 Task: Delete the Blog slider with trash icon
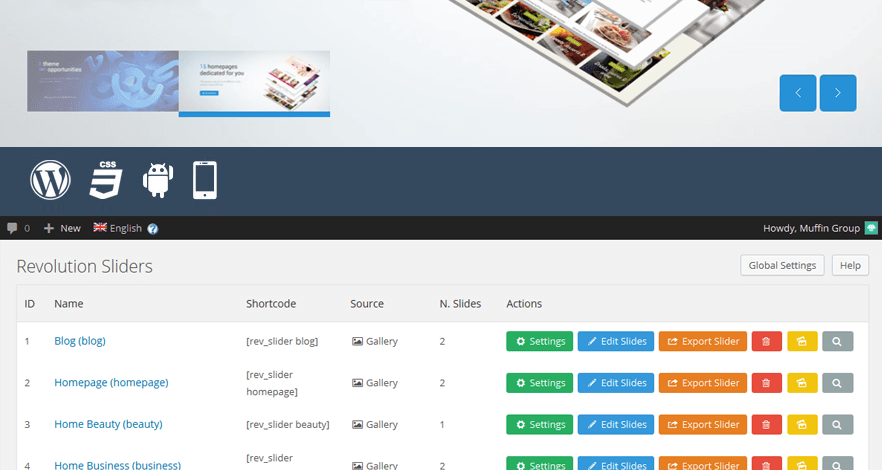[766, 341]
